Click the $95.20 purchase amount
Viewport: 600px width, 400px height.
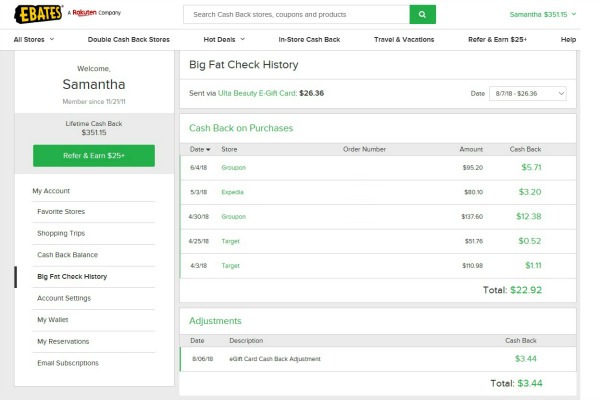coord(473,167)
